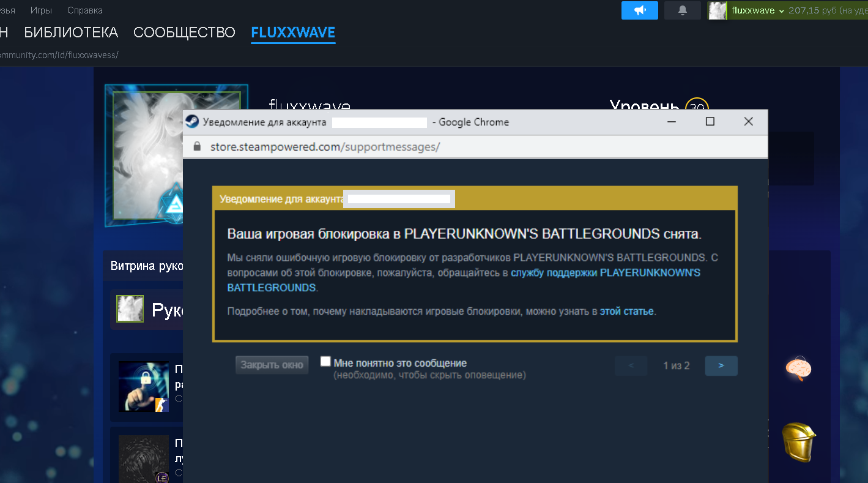Click the 1 из 2 page counter
868x483 pixels.
(677, 366)
